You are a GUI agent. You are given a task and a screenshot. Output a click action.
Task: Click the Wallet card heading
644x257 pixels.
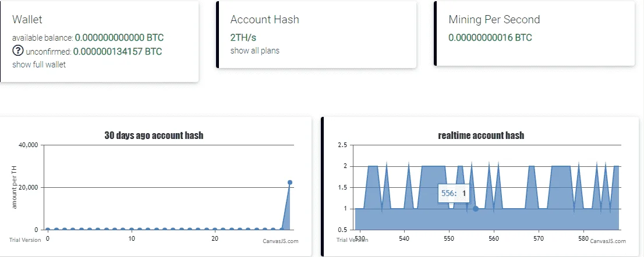(x=27, y=19)
